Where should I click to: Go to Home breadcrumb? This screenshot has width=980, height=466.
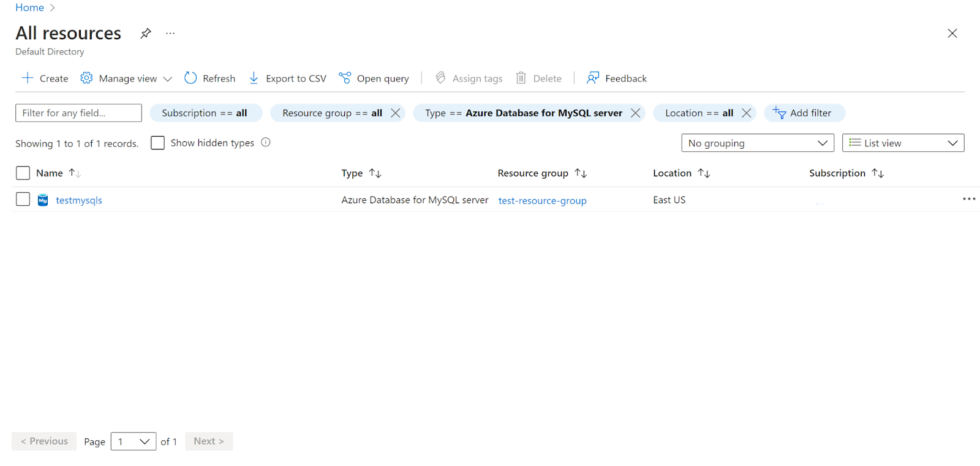(x=29, y=8)
